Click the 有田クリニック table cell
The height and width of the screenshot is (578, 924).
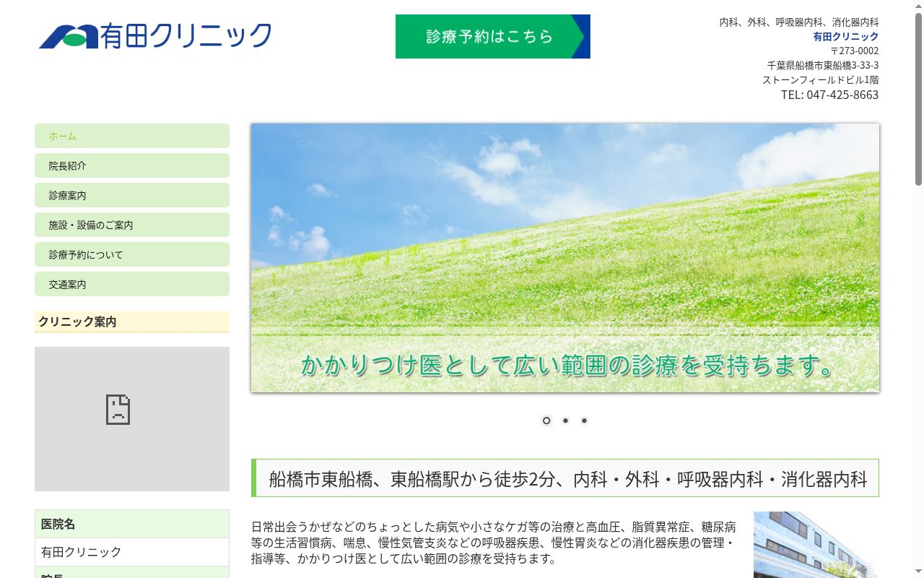132,552
